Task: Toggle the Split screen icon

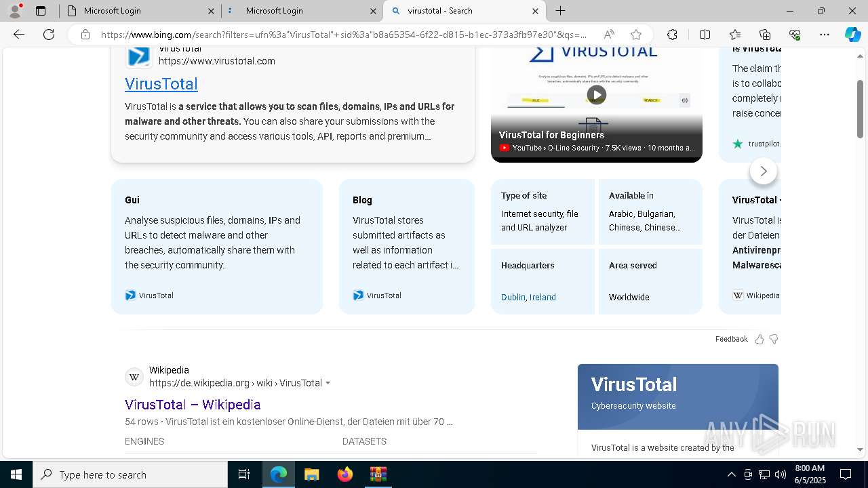Action: click(x=705, y=35)
